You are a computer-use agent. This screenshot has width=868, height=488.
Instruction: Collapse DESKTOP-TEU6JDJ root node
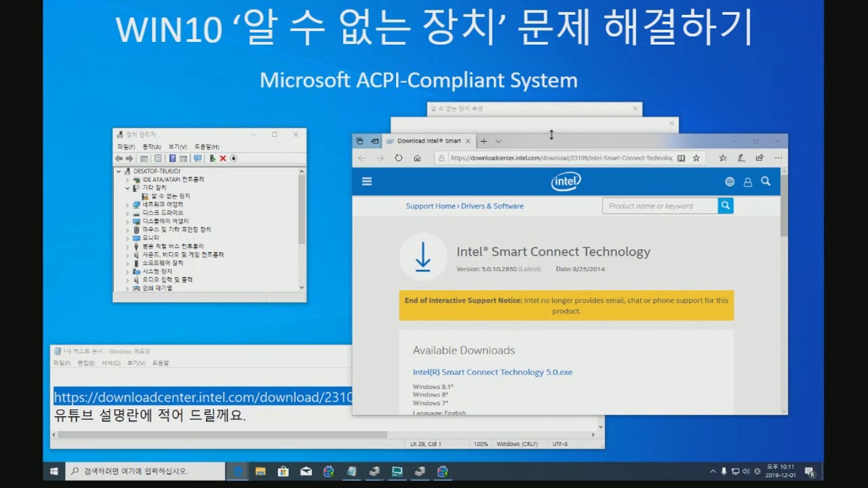tap(119, 171)
